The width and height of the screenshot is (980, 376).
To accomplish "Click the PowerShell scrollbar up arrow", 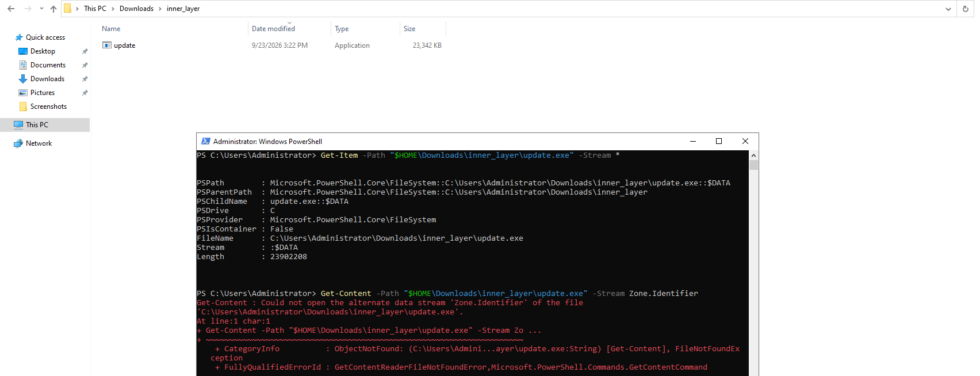I will click(x=753, y=155).
